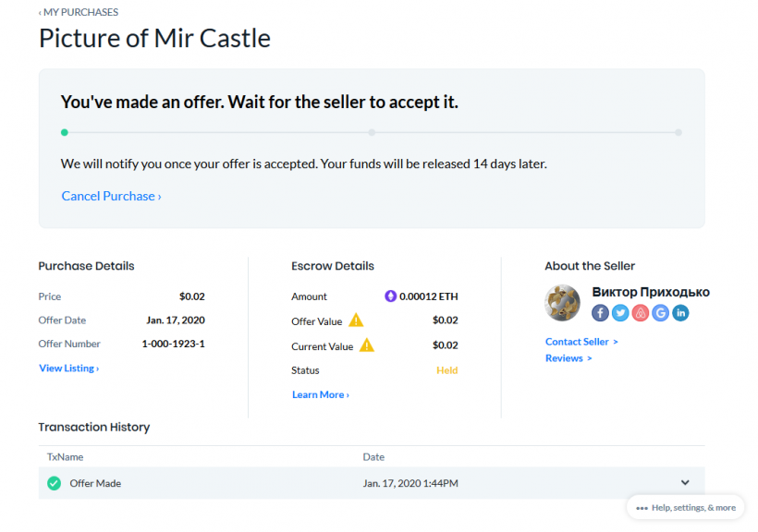The image size is (758, 532).
Task: Click the Current Value warning triangle
Action: 367,345
